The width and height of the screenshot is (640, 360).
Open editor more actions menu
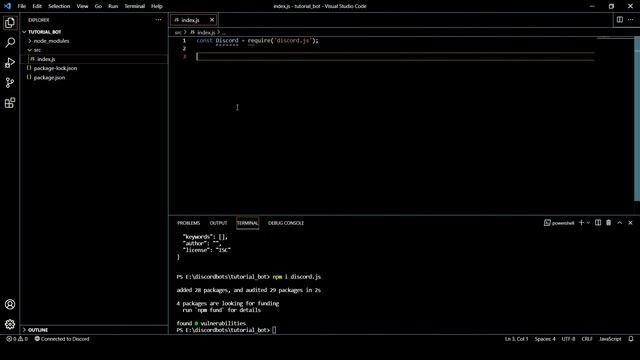631,20
